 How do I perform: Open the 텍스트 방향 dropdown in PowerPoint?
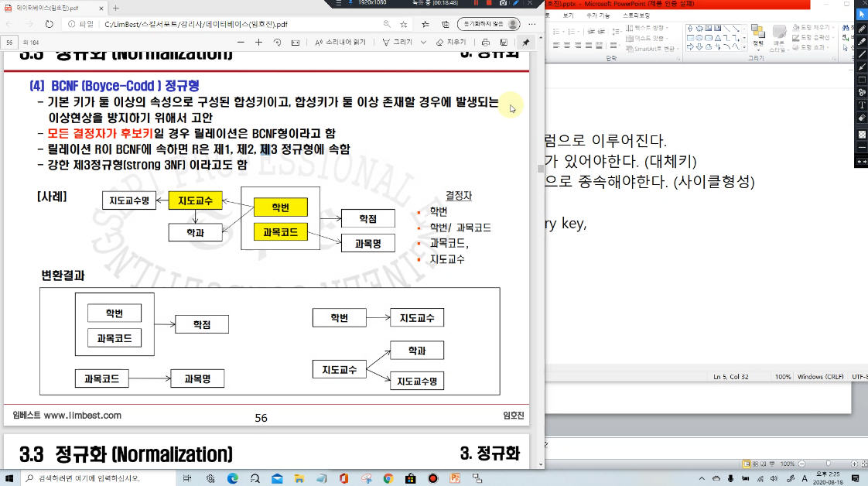click(647, 28)
